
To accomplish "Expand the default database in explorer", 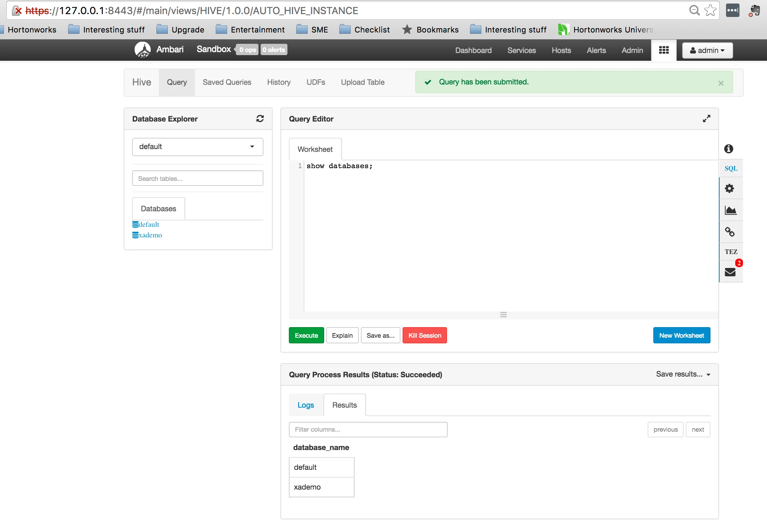I will (146, 225).
